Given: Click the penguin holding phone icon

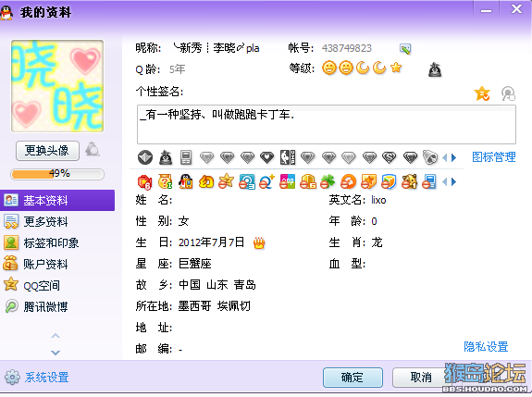Looking at the screenshot, I should coord(186,182).
